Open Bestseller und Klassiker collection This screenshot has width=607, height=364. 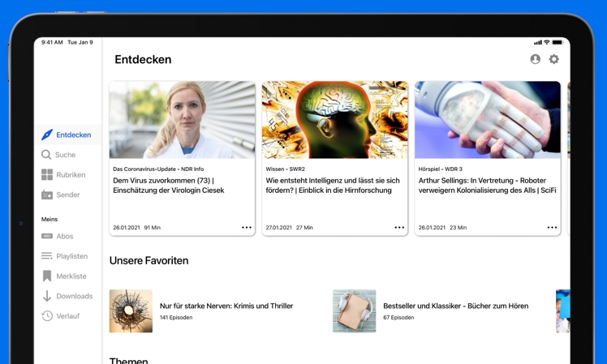click(455, 306)
